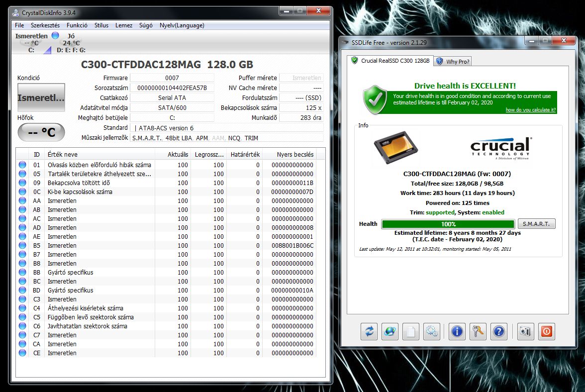Screen dimensions: 585x392
Task: Click blue status circle of row AA
Action: click(22, 200)
